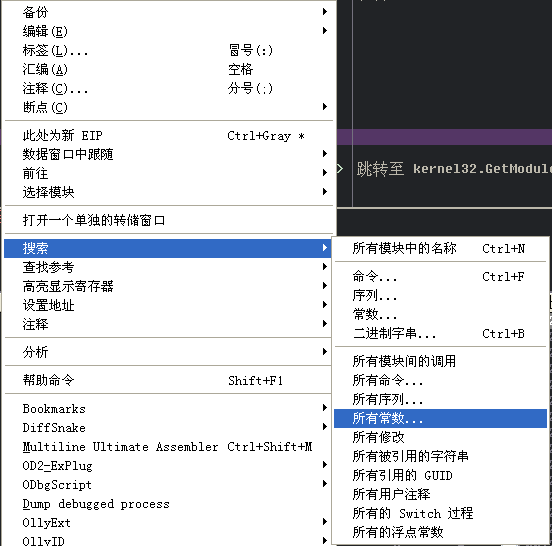Expand 高亮显示寄存器 submenu
The height and width of the screenshot is (546, 552).
pos(168,286)
